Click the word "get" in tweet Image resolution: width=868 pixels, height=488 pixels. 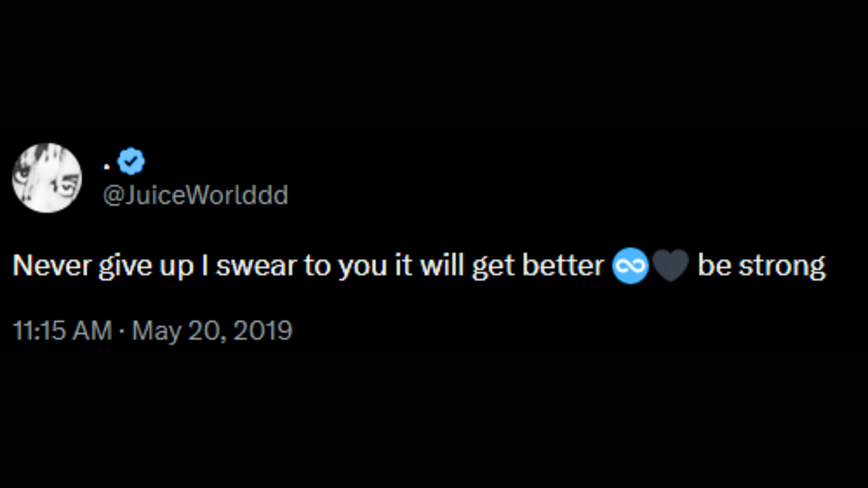488,266
